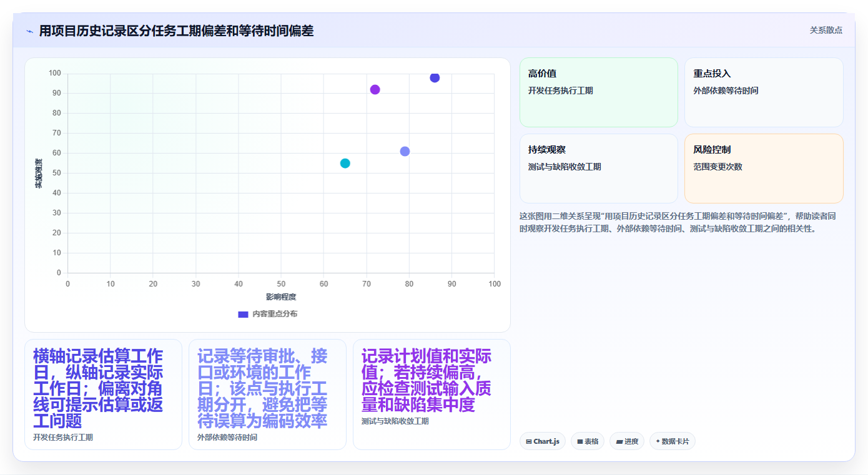Select the 开发任务执行工期 data card below chart
The height and width of the screenshot is (475, 868).
[x=103, y=394]
